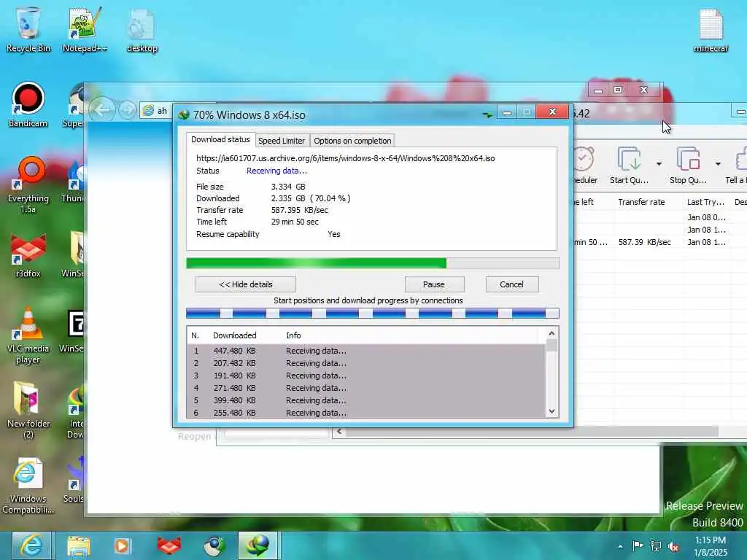
Task: Open the r3dfox browser shortcut
Action: tap(28, 256)
